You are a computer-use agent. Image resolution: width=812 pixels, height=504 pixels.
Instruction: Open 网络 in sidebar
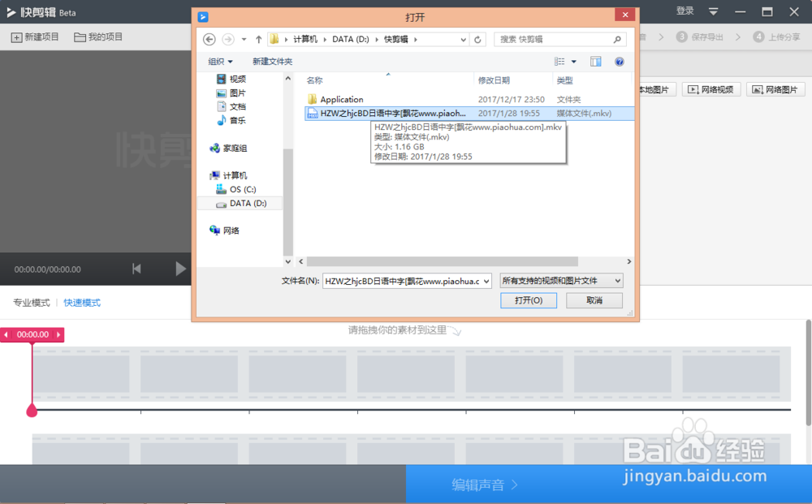tap(225, 230)
